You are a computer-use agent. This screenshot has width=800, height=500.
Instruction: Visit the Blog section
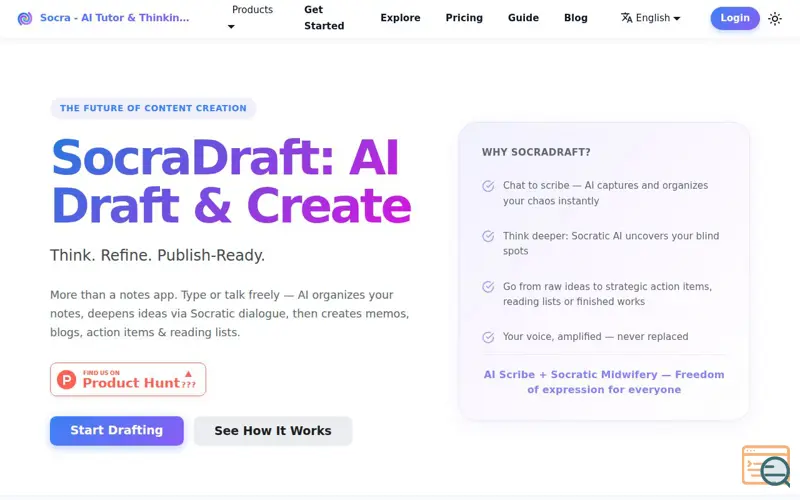(x=576, y=18)
